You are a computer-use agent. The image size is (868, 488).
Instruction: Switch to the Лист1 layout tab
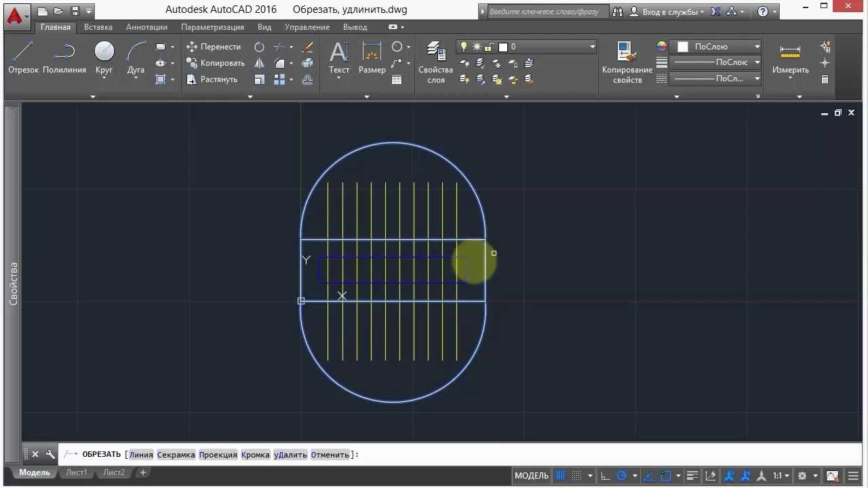[76, 472]
